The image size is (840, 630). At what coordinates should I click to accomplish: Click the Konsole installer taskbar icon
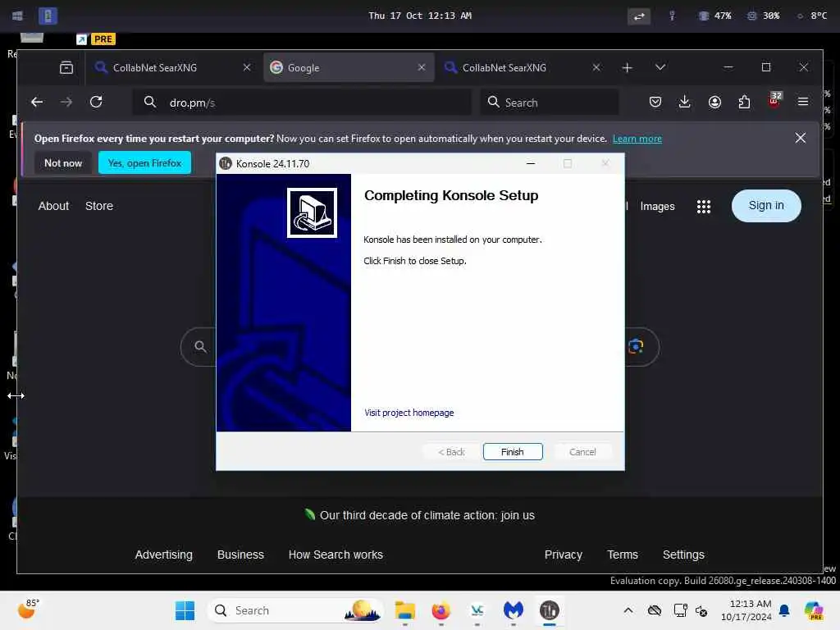[549, 610]
